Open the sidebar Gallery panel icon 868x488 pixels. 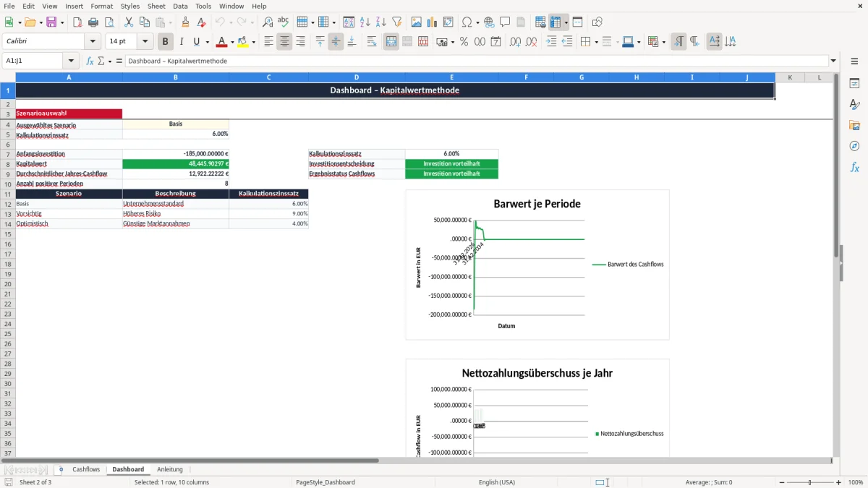[854, 125]
